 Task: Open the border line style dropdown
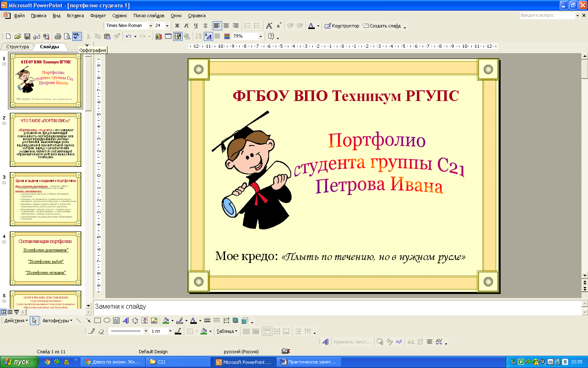(x=146, y=331)
